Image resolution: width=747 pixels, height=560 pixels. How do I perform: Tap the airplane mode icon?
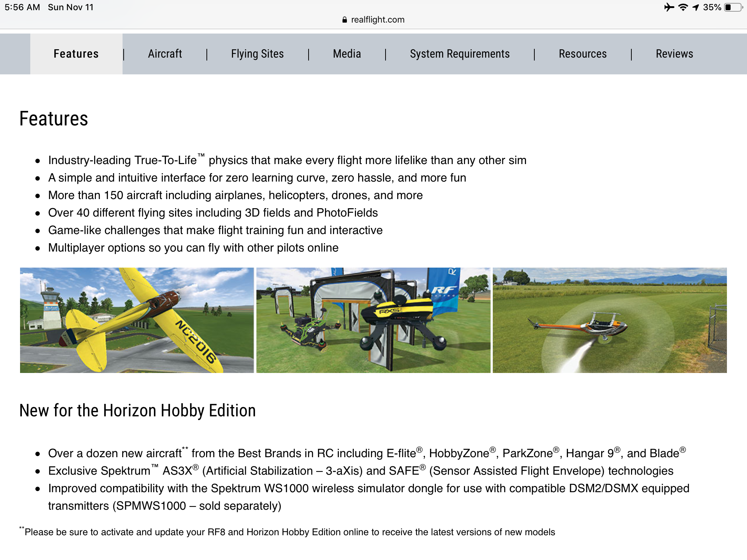[x=669, y=7]
